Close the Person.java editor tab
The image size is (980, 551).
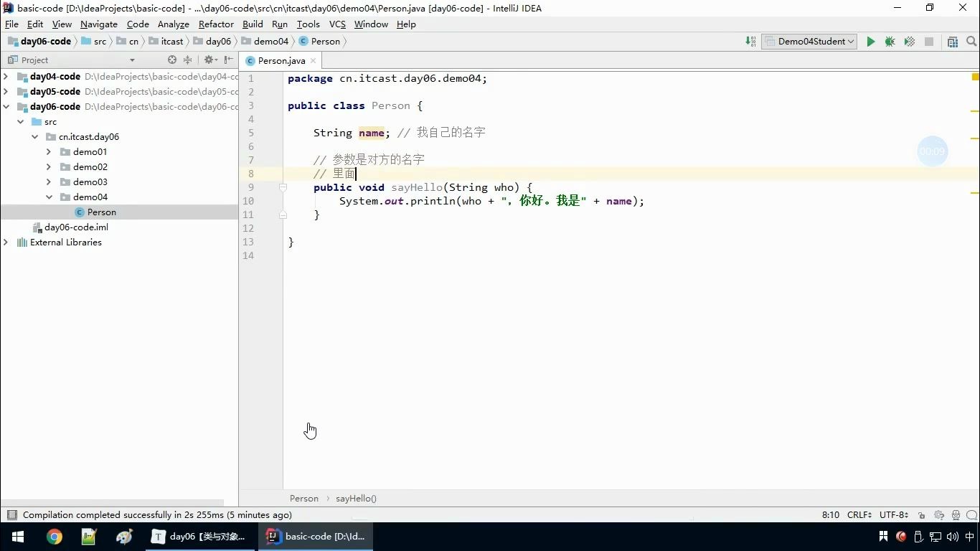(313, 61)
